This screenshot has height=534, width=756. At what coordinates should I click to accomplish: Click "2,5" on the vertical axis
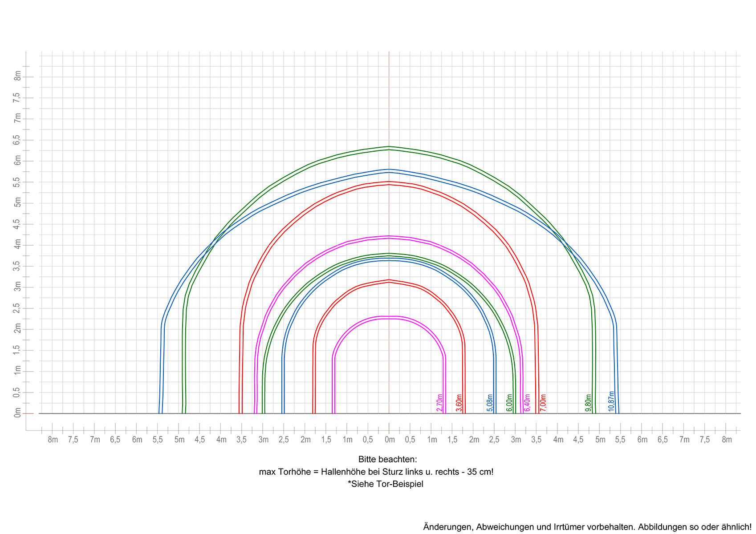[x=17, y=308]
